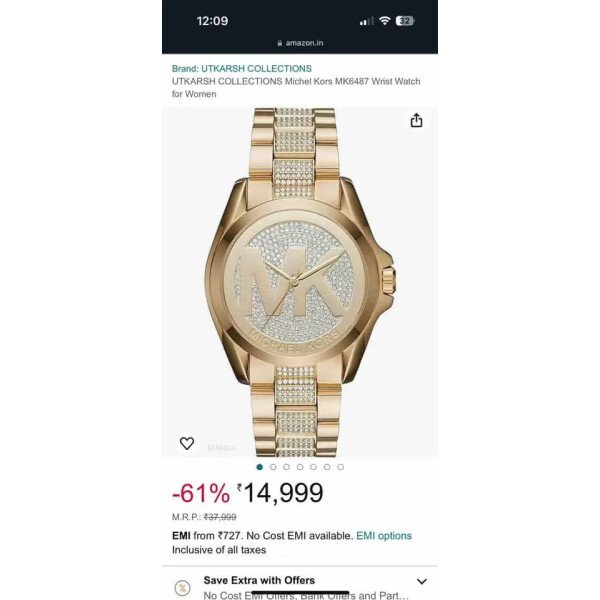Tap the amazon.in address bar
Screen dimensions: 600x600
click(x=300, y=43)
